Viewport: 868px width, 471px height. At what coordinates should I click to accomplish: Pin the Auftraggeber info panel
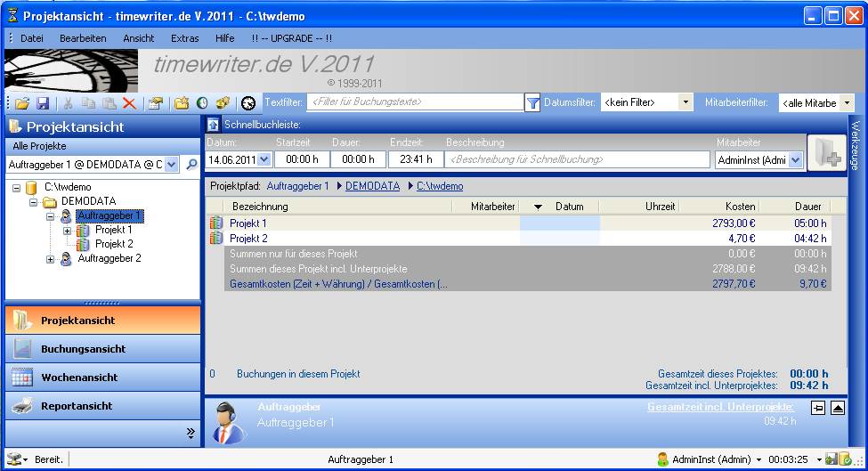pyautogui.click(x=817, y=409)
